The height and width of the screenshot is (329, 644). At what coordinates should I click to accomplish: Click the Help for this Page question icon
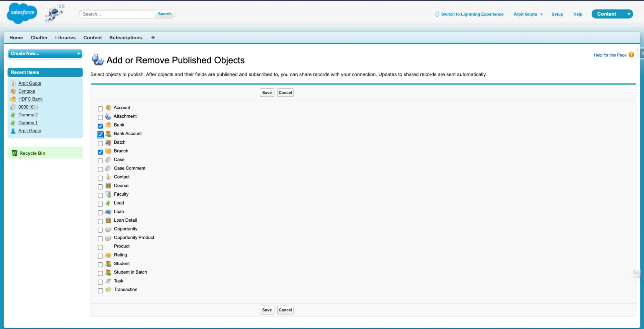click(631, 55)
